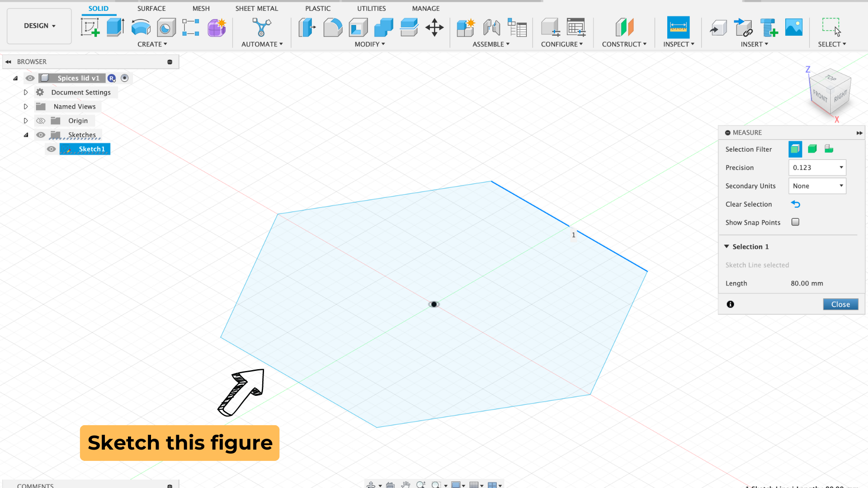
Task: Enable Show Snap Points checkbox
Action: (796, 222)
